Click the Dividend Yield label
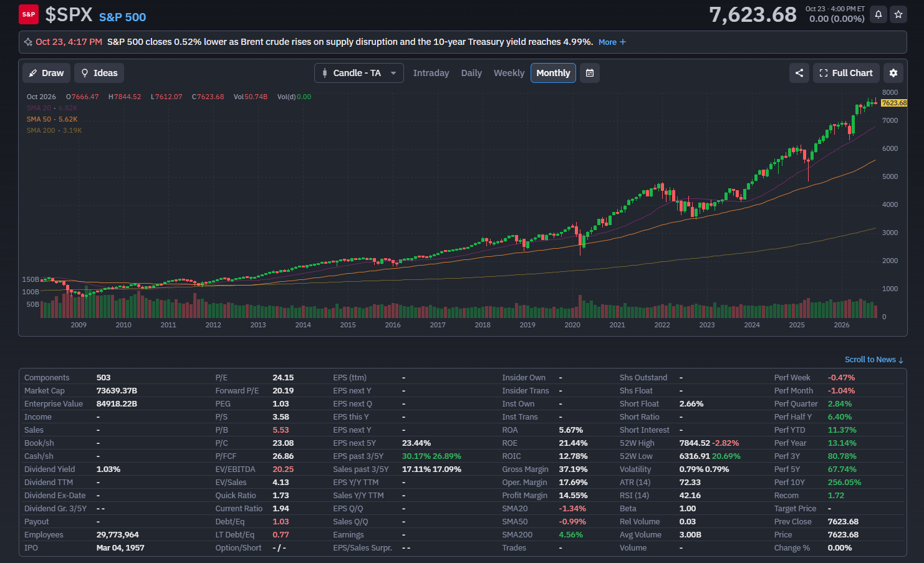The image size is (924, 563). coord(49,469)
